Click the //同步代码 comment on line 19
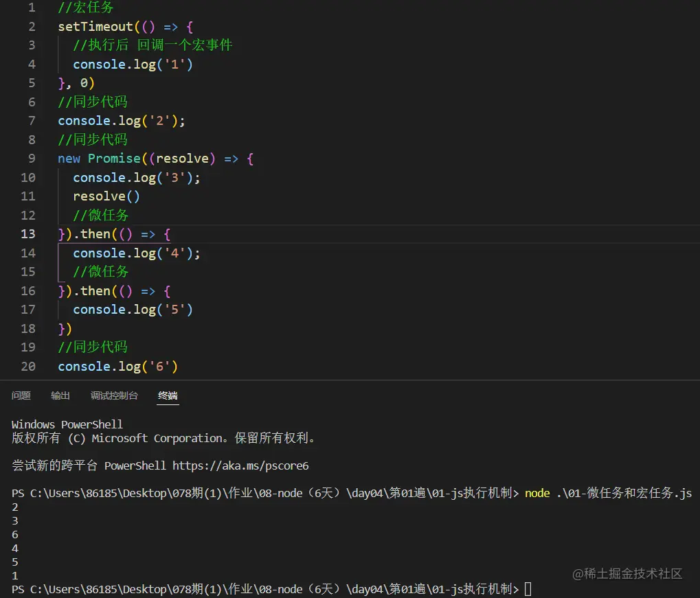 93,347
